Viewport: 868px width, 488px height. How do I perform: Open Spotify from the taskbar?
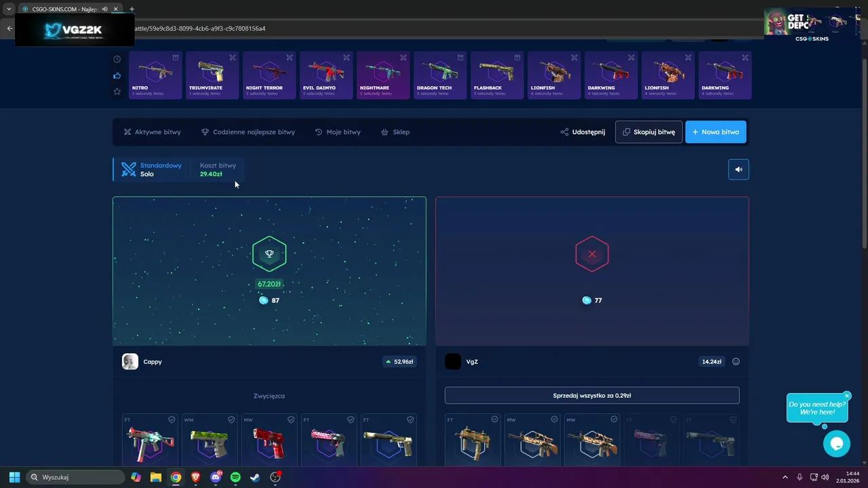(x=235, y=477)
